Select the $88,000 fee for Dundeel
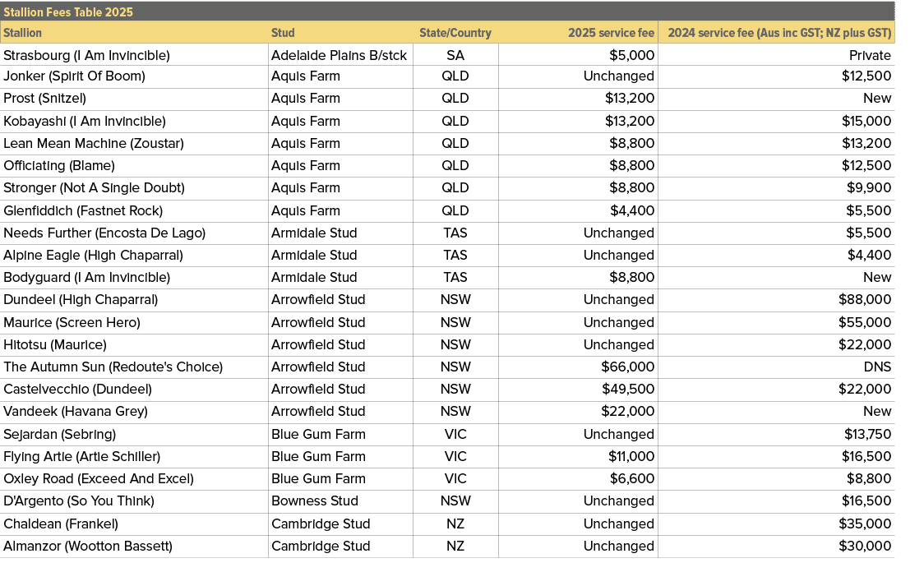 870,299
